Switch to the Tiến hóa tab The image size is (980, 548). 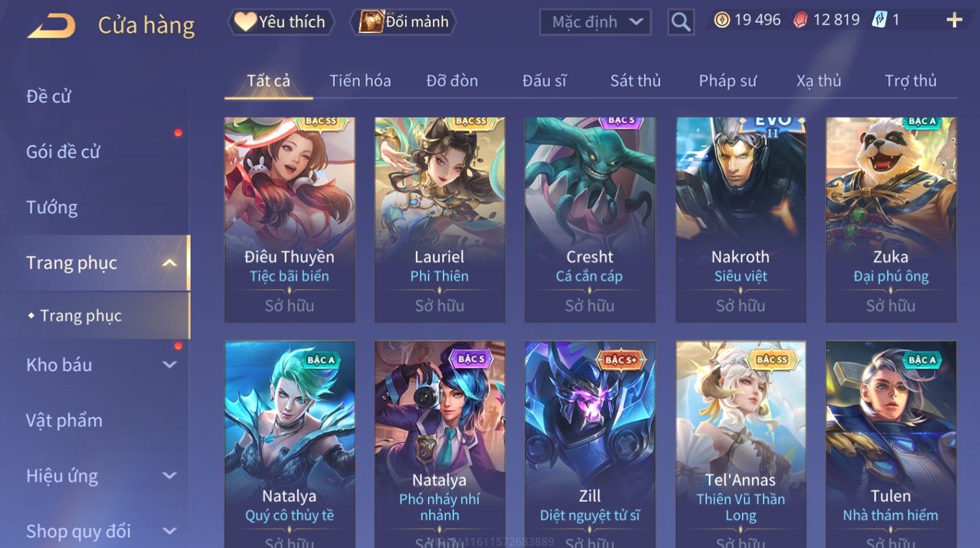[360, 81]
